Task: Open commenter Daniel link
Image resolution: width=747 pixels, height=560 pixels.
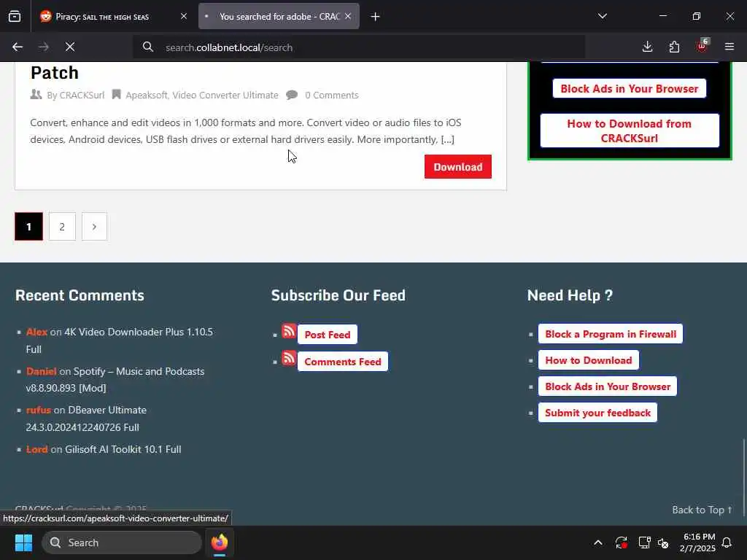Action: tap(41, 371)
